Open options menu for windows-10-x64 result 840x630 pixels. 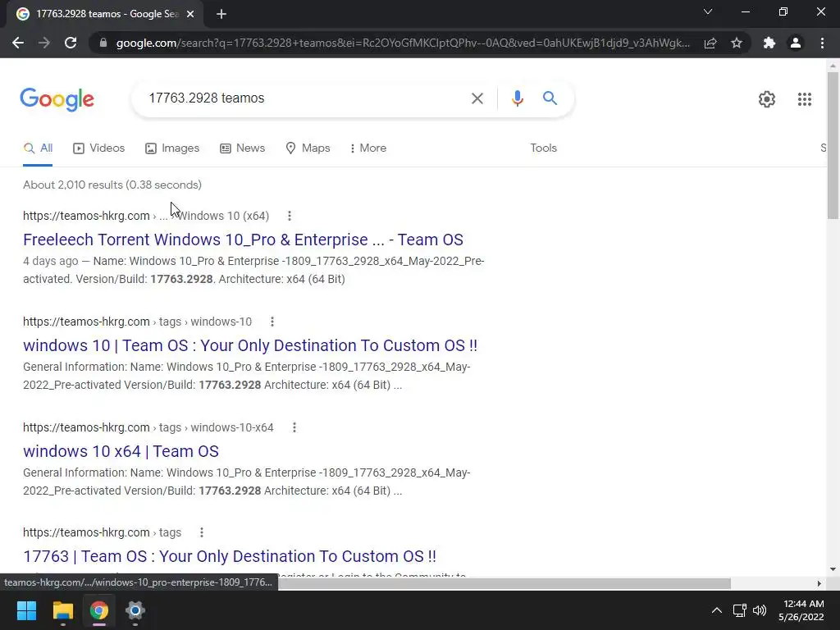[294, 427]
